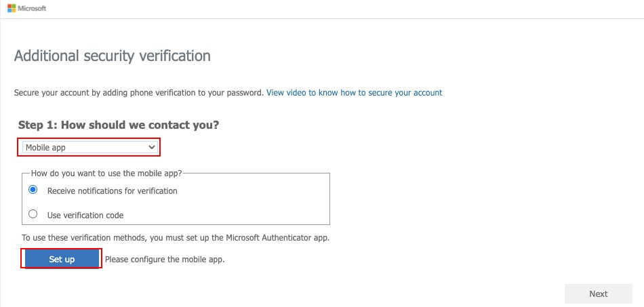Click the 'Use verification code' label text

(x=85, y=215)
